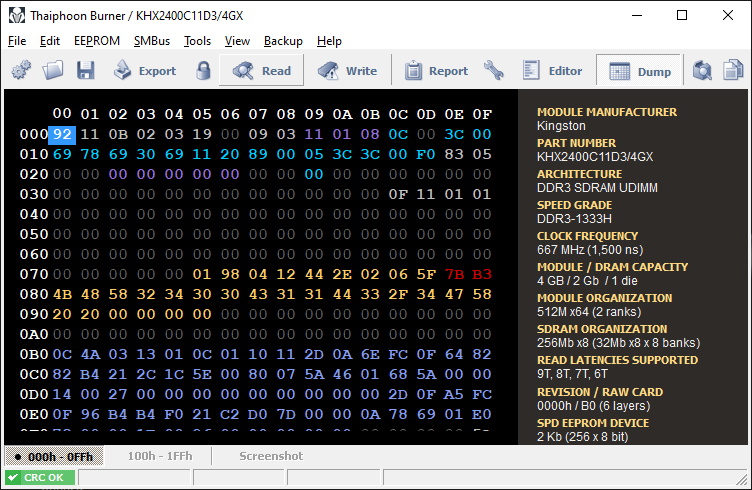Image resolution: width=752 pixels, height=490 pixels.
Task: Click the padlock write-protection icon
Action: coord(203,70)
